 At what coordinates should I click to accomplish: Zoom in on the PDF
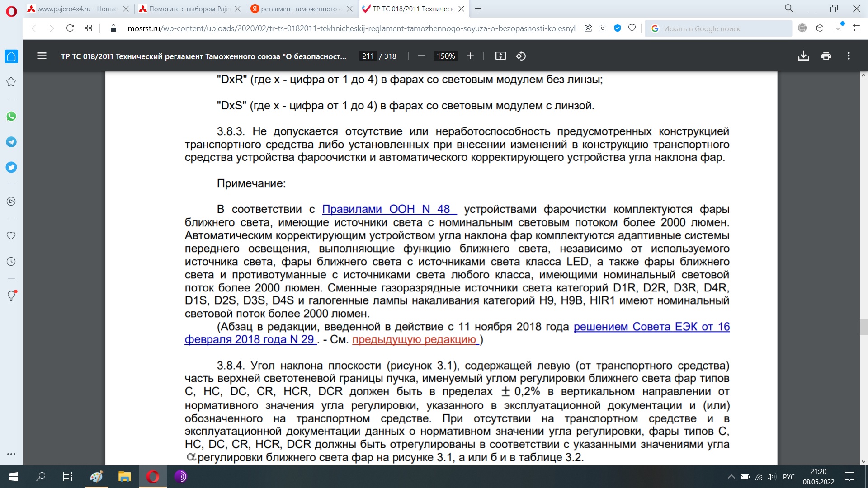(x=470, y=56)
